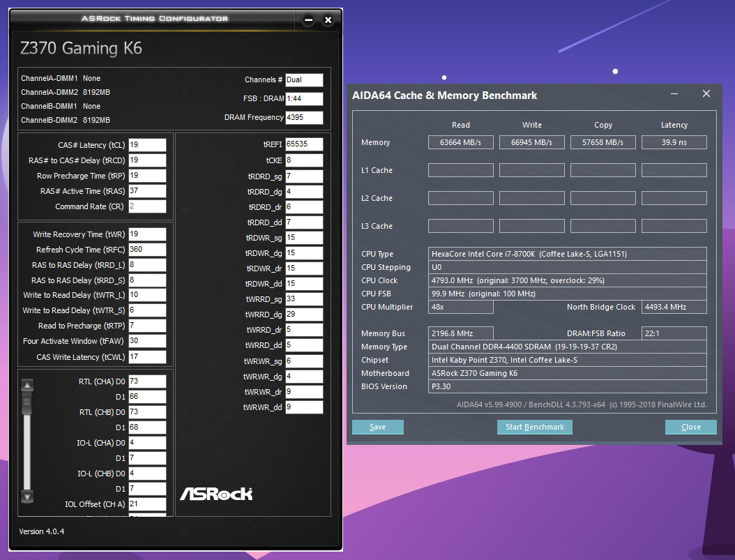
Task: Click the Close button in AIDA64
Action: point(691,427)
